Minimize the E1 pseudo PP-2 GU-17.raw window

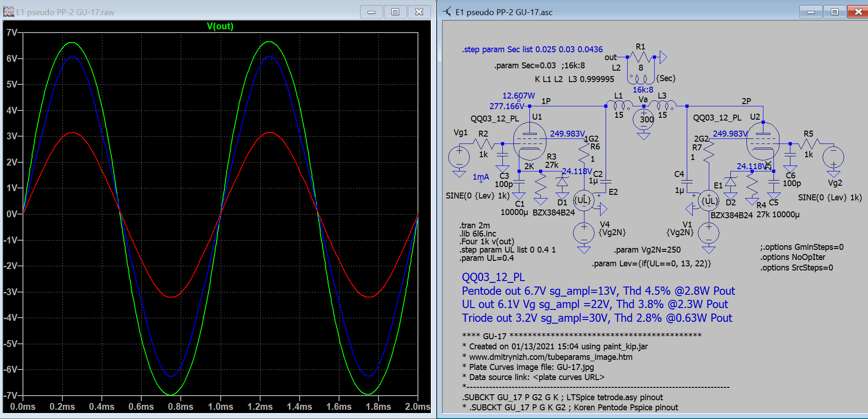tap(372, 12)
